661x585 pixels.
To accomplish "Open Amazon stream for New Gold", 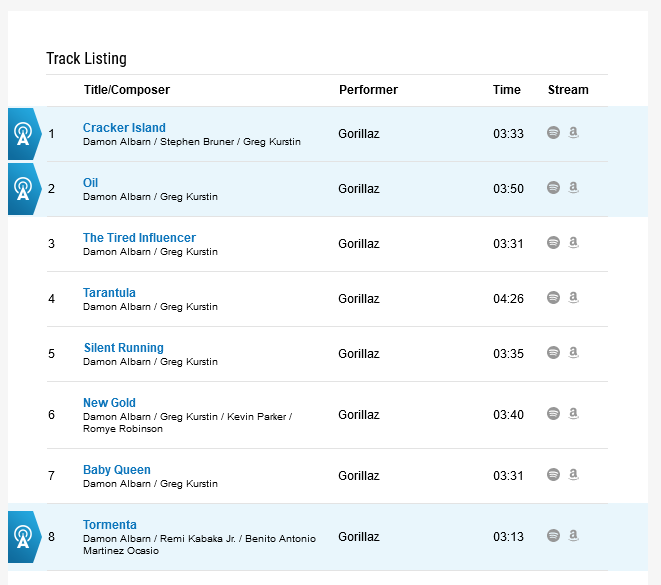I will [574, 413].
